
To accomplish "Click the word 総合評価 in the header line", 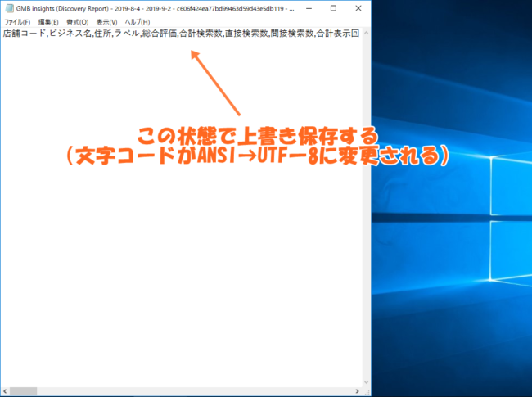I will pos(159,34).
